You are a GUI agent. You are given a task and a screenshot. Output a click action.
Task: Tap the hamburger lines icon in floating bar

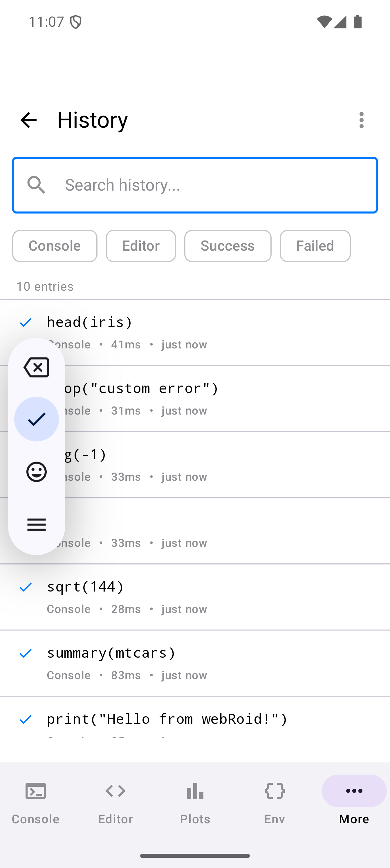coord(36,525)
